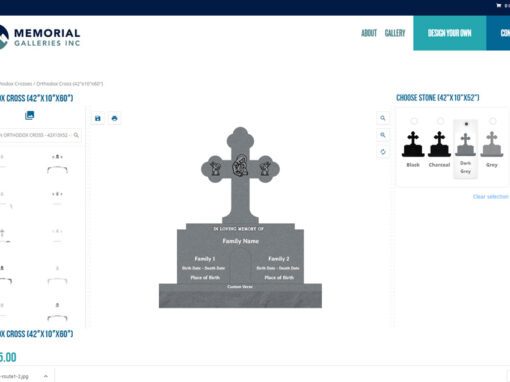Click the search magnifier in shape search box
510x382 pixels.
click(x=76, y=135)
